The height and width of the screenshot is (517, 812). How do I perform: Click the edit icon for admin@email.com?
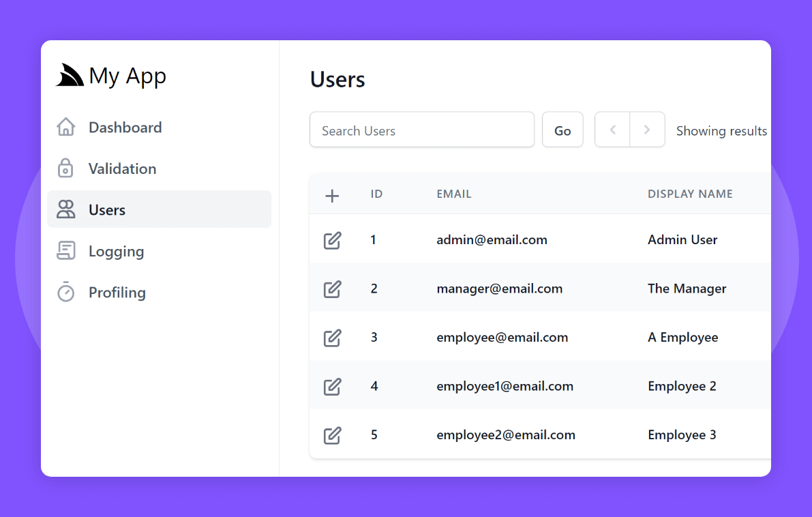(332, 240)
